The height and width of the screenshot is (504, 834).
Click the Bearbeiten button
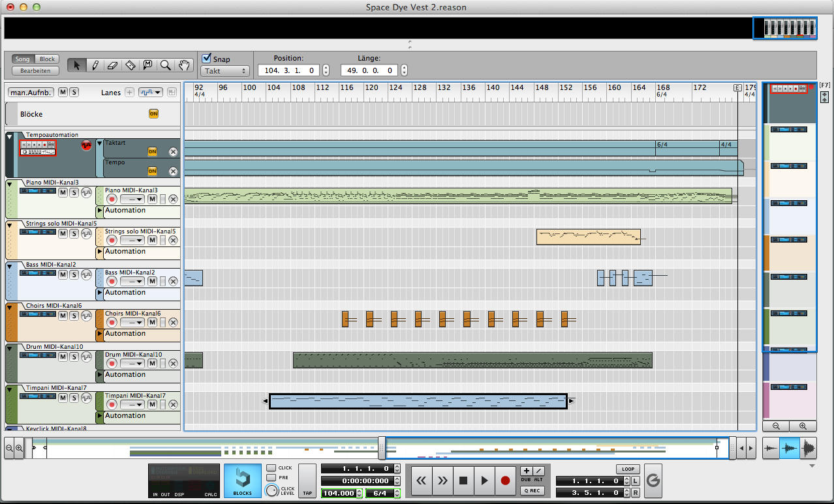tap(35, 70)
